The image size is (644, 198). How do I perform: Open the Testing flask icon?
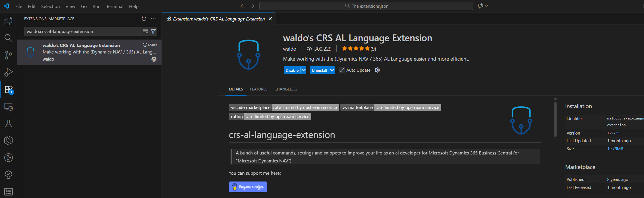tap(9, 123)
